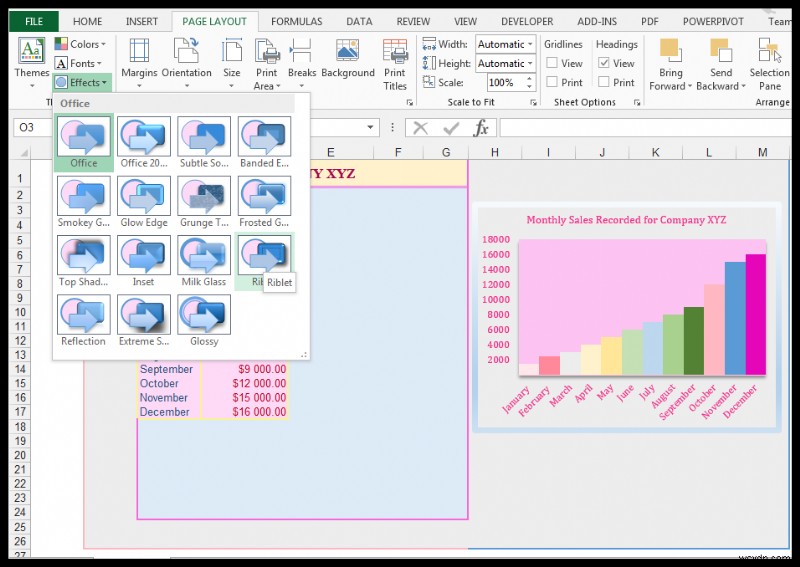Open the Margins options
This screenshot has height=567, width=800.
pyautogui.click(x=139, y=63)
